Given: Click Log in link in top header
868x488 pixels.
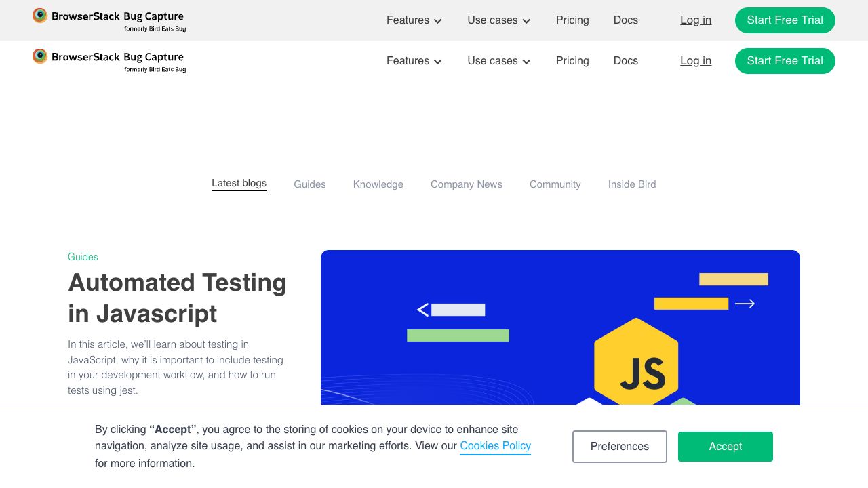Looking at the screenshot, I should pos(696,20).
